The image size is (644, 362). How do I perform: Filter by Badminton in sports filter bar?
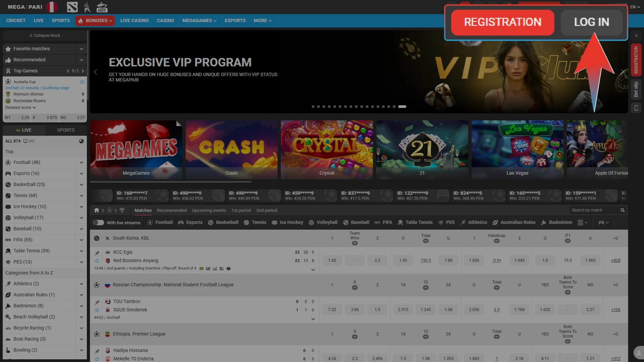click(556, 223)
